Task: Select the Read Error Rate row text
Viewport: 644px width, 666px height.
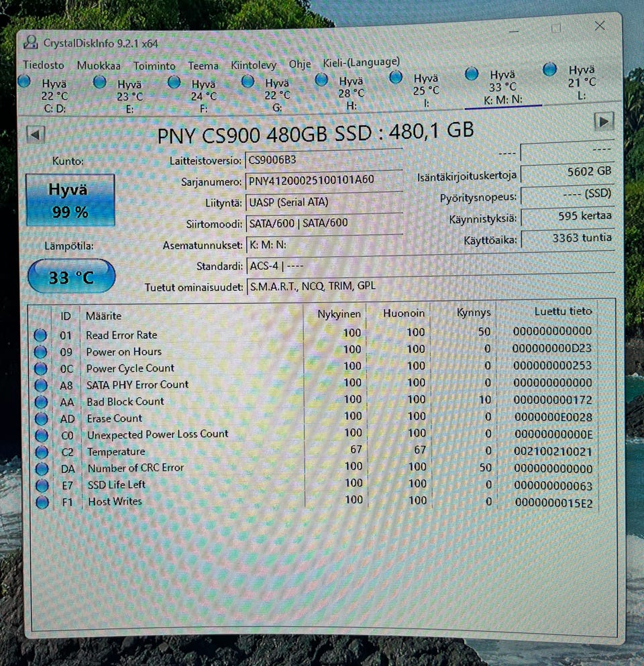Action: [x=121, y=335]
